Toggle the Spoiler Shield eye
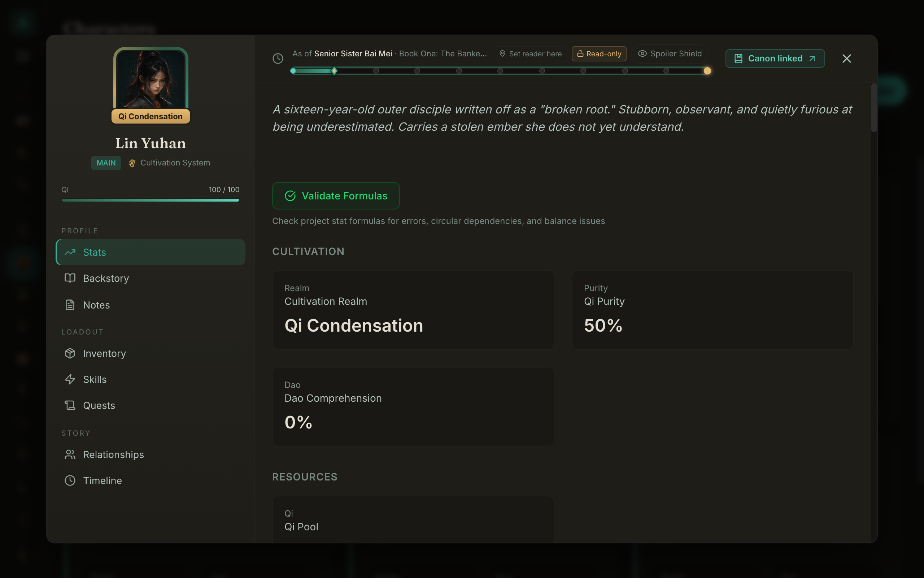 [669, 53]
